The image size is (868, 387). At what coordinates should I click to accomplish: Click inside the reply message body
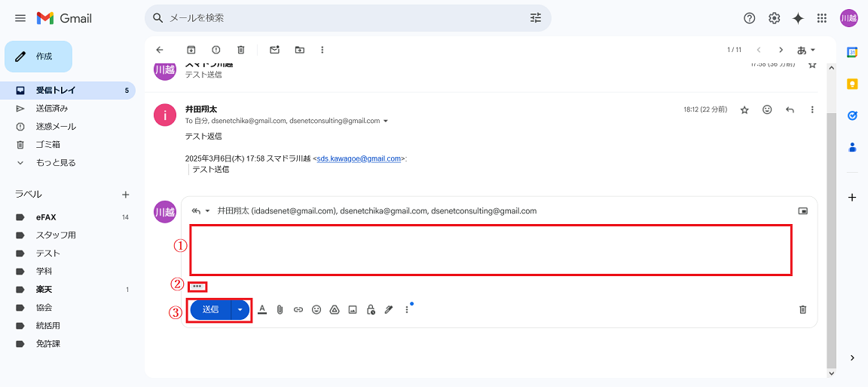click(x=490, y=250)
